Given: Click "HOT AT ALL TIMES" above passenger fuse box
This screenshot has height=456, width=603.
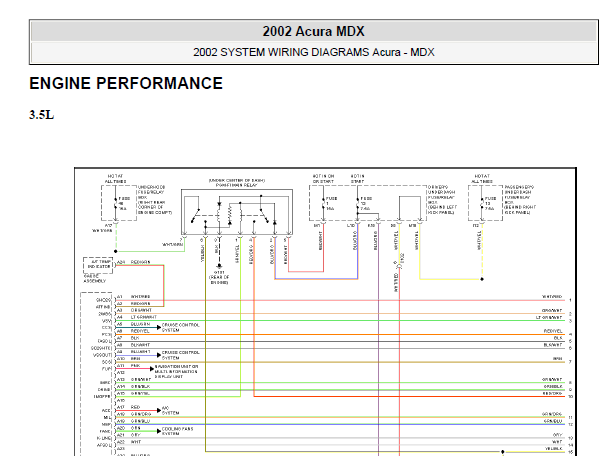Looking at the screenshot, I should pyautogui.click(x=482, y=179).
